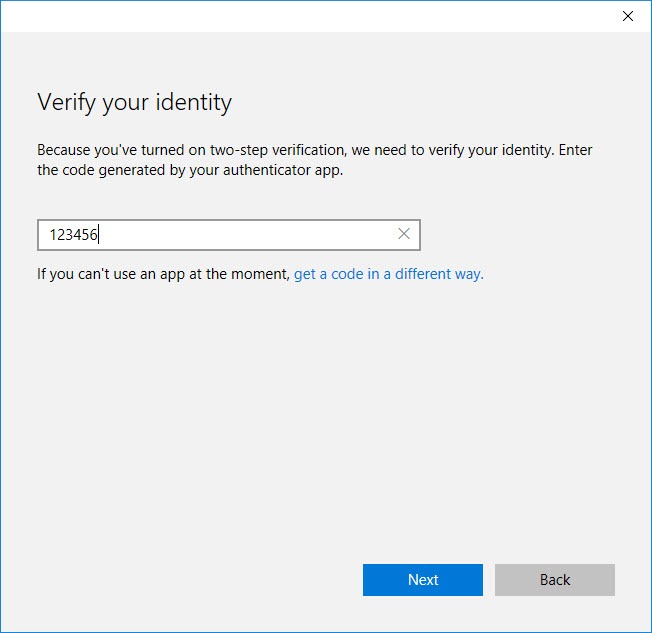The image size is (652, 633).
Task: Clear the code field with the X icon
Action: [x=404, y=234]
